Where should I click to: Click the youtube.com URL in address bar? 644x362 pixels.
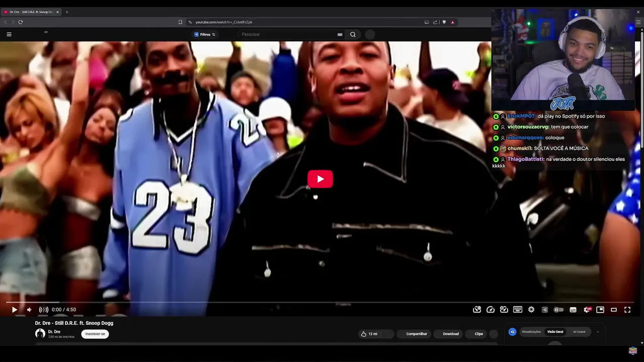224,22
